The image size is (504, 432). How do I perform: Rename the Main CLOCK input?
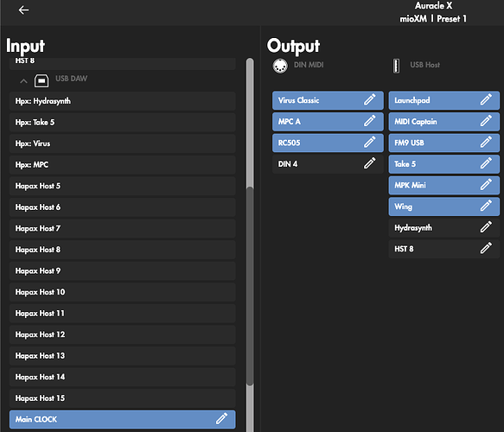coord(222,419)
